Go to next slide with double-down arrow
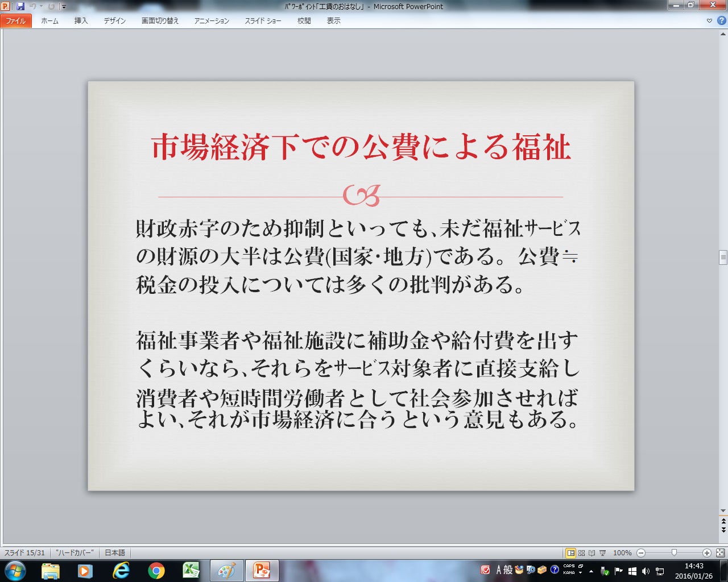Image resolution: width=728 pixels, height=582 pixels. [723, 530]
